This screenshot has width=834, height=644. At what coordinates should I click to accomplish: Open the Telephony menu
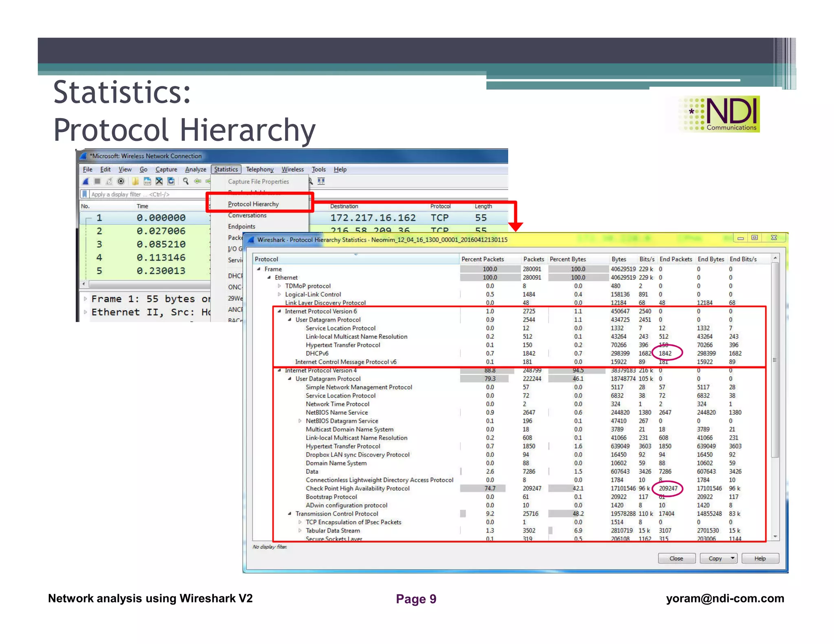point(260,169)
